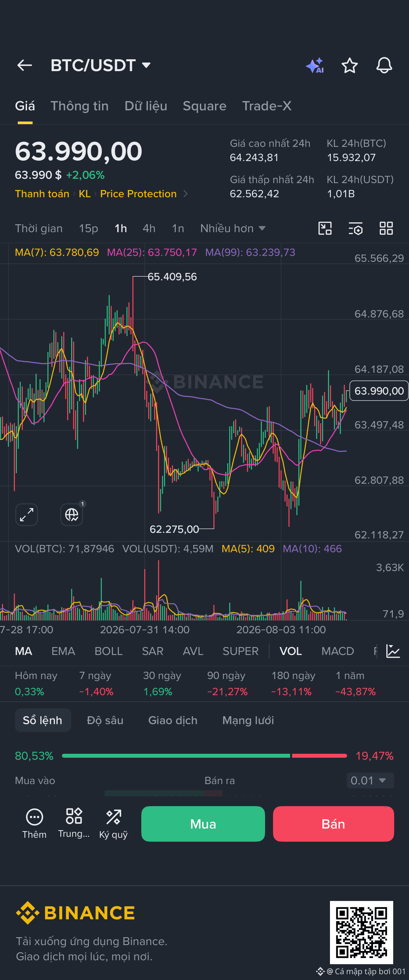Switch to Thông tin tab
The width and height of the screenshot is (409, 980).
[79, 106]
